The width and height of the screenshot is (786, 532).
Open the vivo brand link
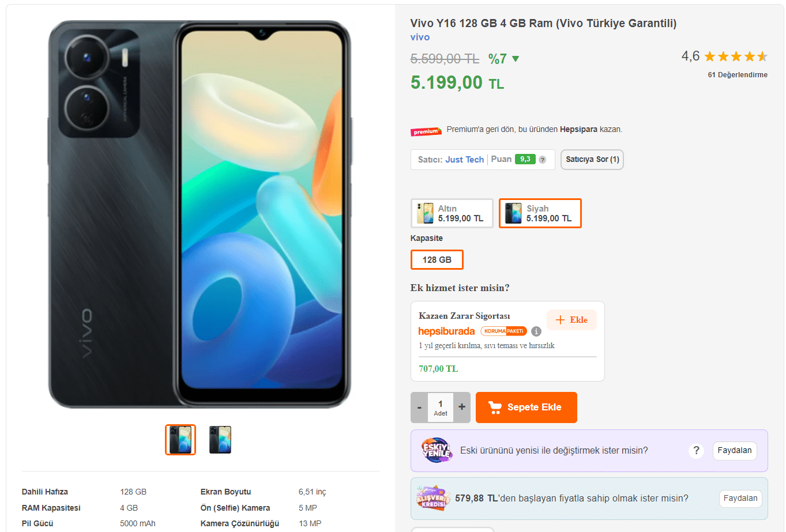(420, 37)
